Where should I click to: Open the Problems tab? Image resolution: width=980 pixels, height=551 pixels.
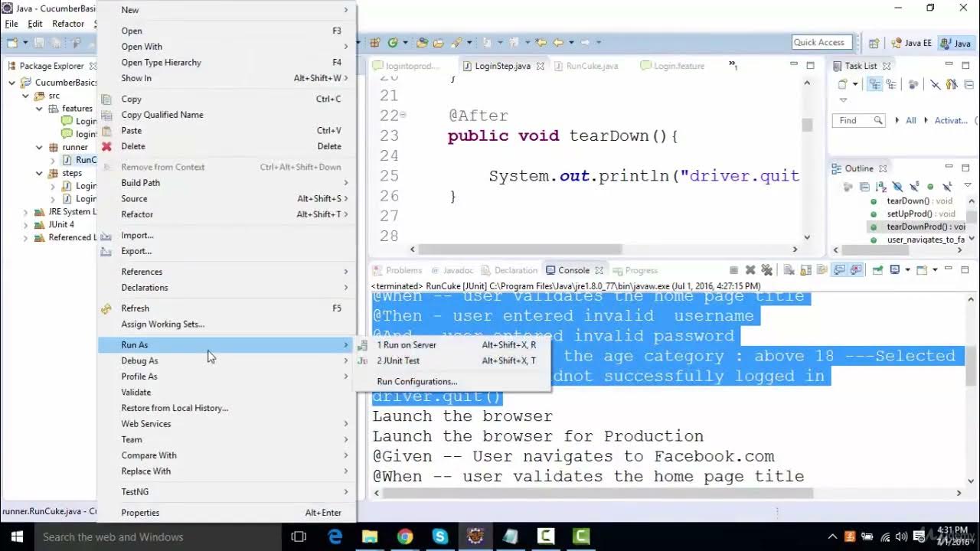(x=403, y=270)
